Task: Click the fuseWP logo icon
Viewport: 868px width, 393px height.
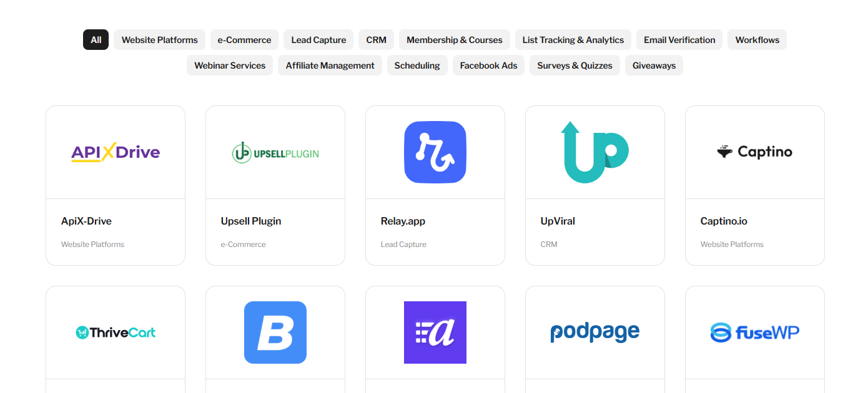Action: pos(754,332)
